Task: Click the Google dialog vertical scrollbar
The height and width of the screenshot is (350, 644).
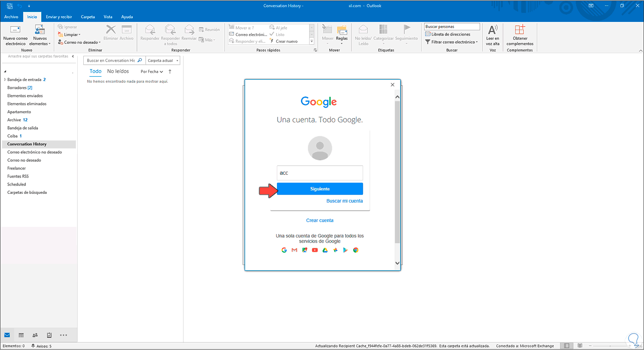Action: click(x=397, y=172)
